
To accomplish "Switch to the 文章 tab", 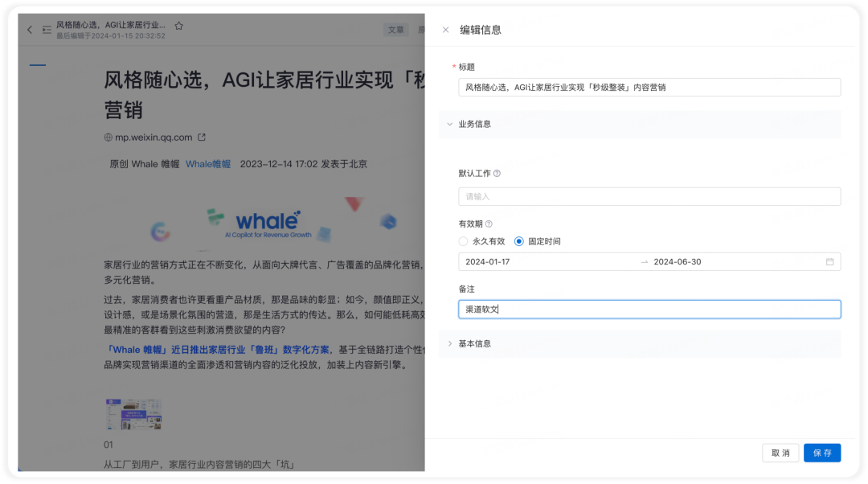I will (x=395, y=30).
